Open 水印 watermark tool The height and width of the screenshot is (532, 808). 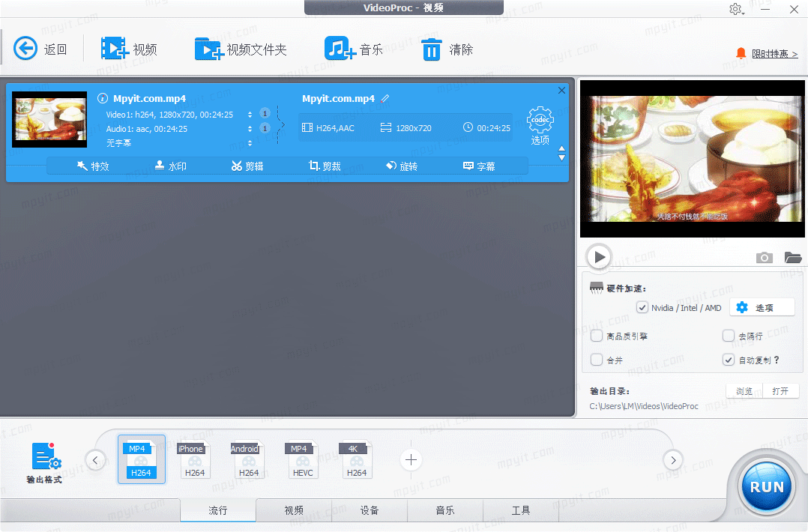coord(171,166)
